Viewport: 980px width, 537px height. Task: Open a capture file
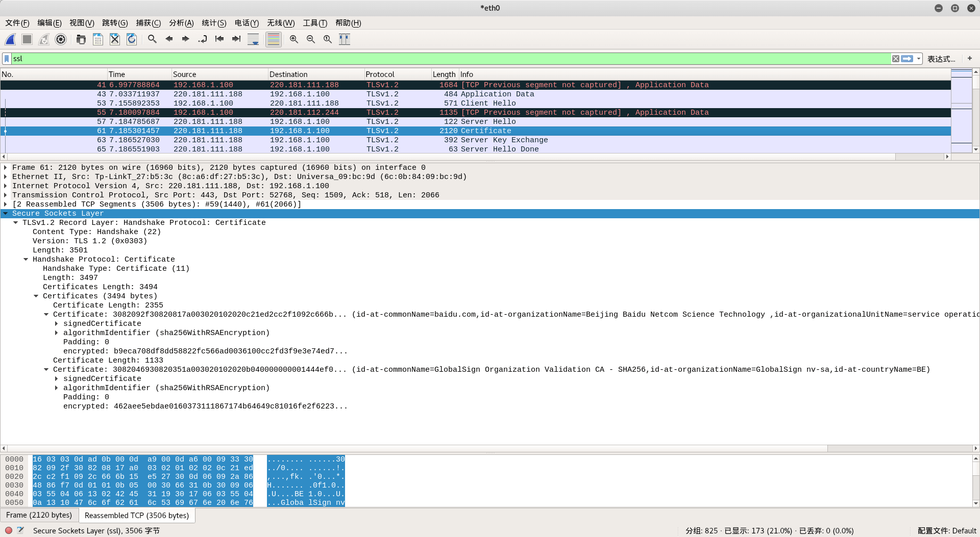[81, 39]
